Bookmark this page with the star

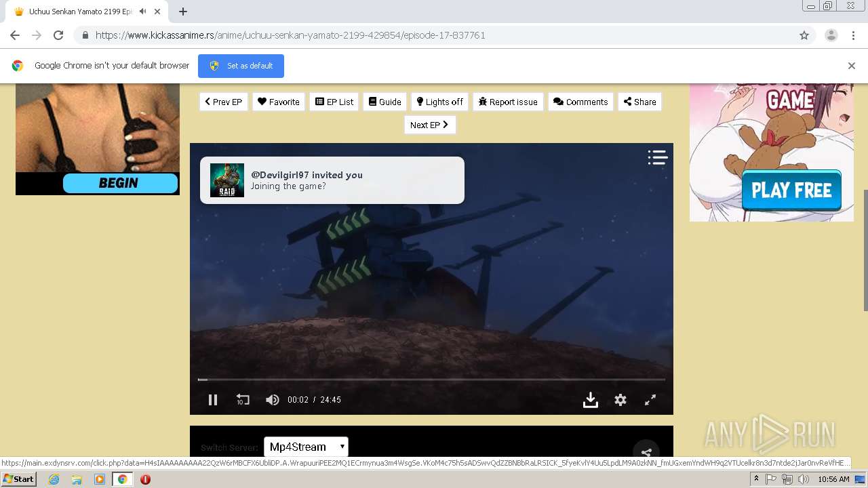(x=804, y=35)
